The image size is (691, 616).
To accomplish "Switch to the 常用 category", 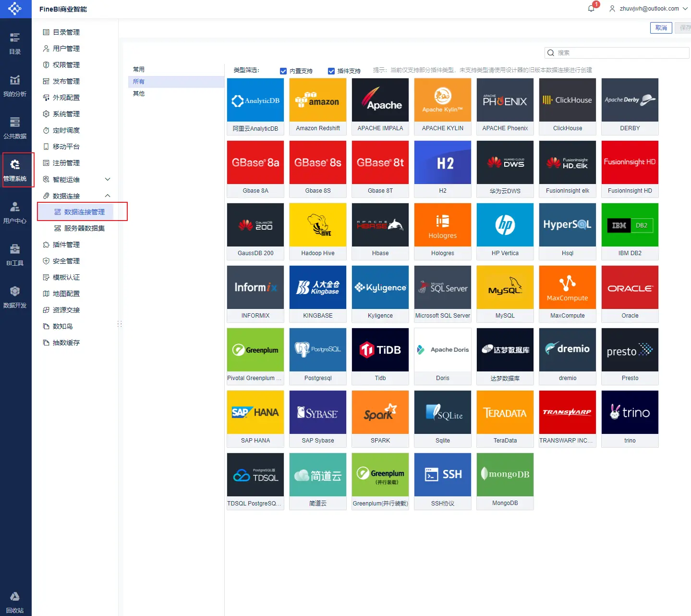I will coord(176,70).
